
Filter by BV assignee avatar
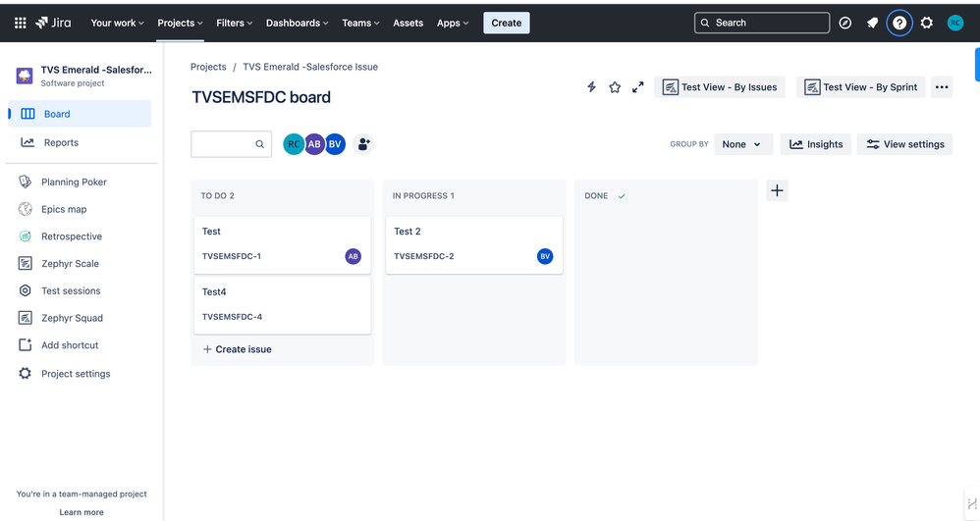tap(335, 144)
